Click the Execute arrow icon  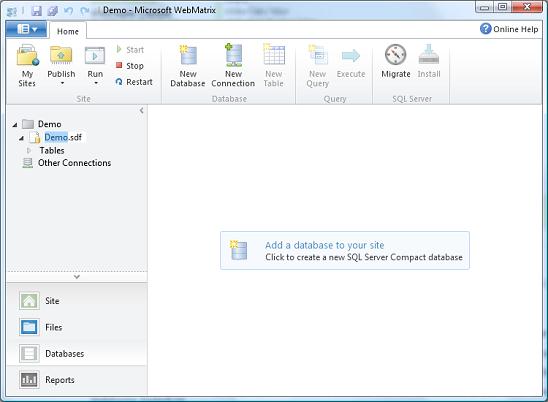point(351,55)
